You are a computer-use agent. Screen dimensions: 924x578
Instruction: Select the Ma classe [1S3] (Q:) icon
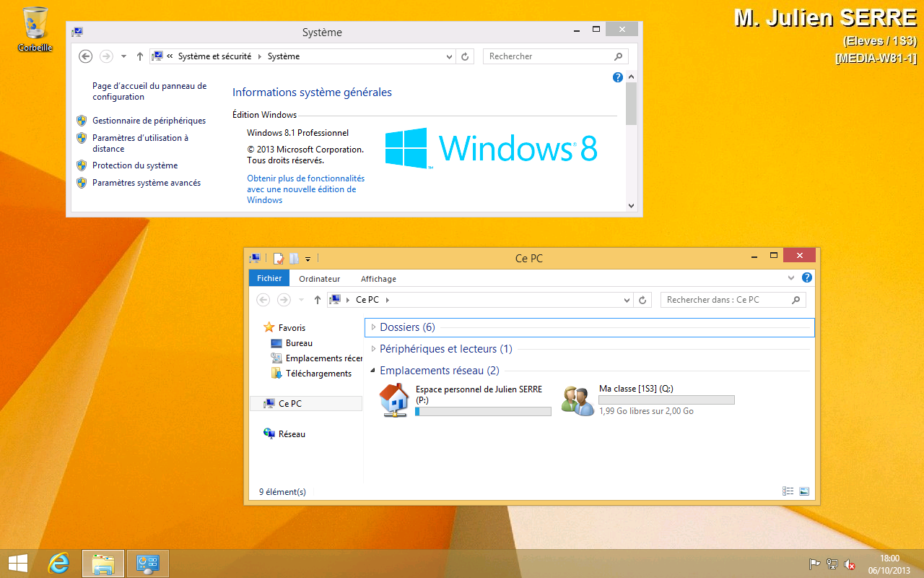[x=577, y=400]
